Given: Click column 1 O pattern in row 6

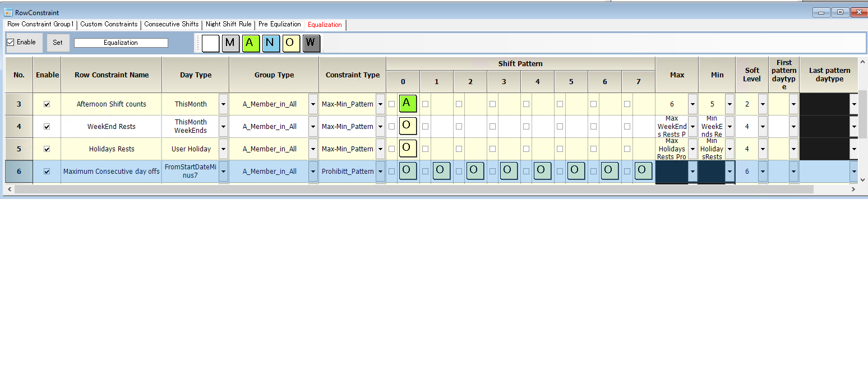Looking at the screenshot, I should (x=442, y=170).
